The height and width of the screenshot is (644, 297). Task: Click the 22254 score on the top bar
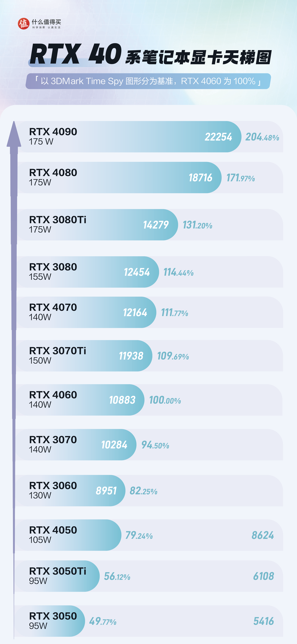(218, 137)
